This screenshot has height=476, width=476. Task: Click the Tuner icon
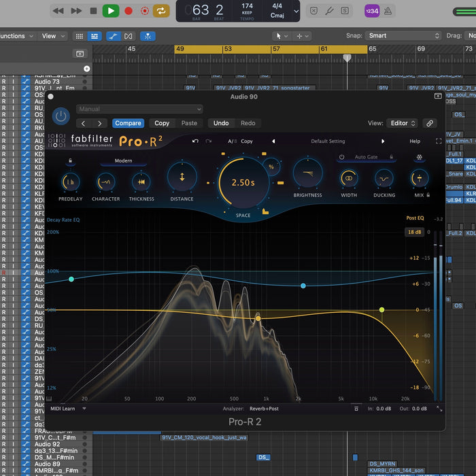point(329,12)
